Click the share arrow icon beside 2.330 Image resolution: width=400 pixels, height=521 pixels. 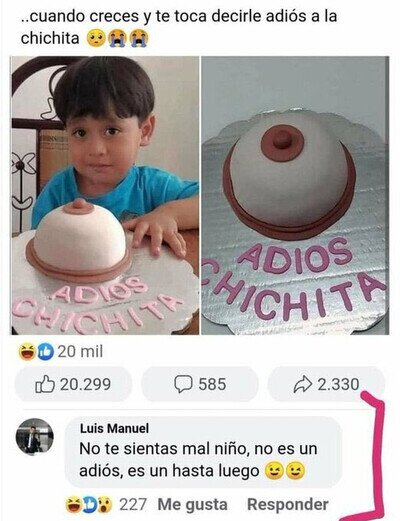(x=303, y=384)
